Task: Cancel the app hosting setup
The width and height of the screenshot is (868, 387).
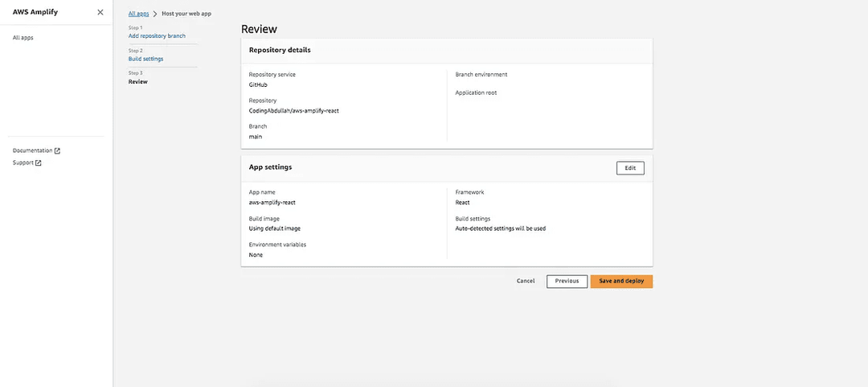Action: tap(526, 281)
